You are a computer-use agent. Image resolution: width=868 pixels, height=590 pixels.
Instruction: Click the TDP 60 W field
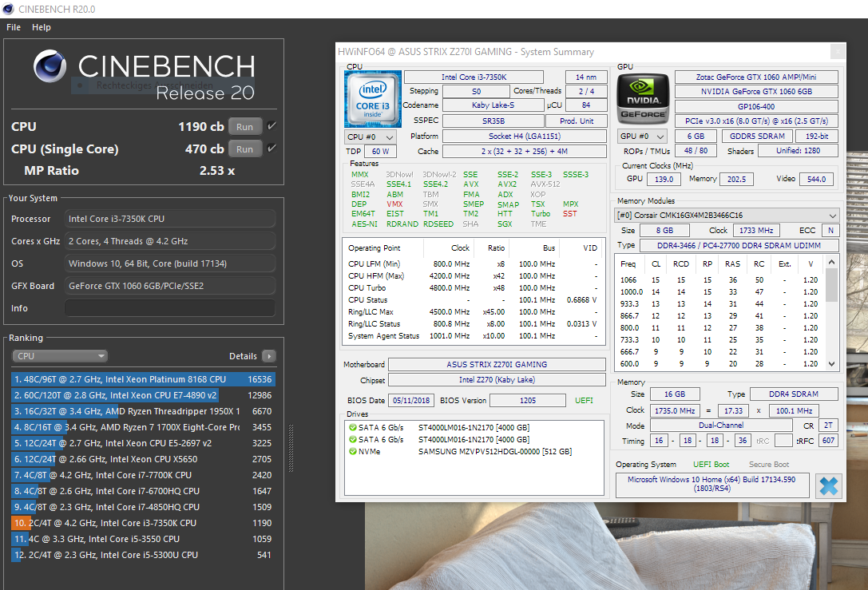coord(380,151)
